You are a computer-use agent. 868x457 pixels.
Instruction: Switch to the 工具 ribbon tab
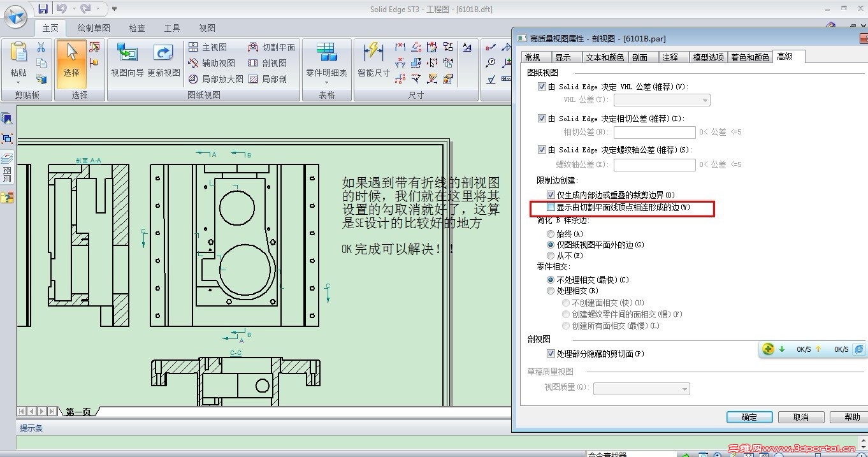(172, 28)
